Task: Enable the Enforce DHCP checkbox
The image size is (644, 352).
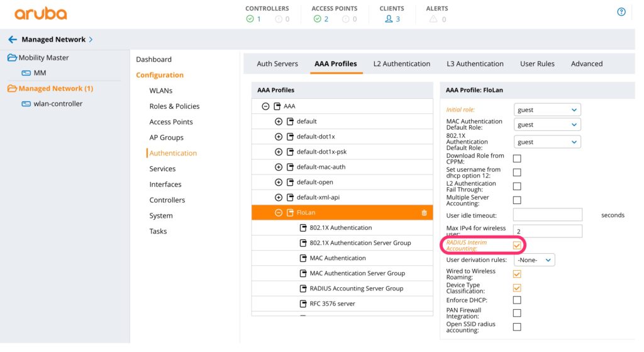Action: point(517,300)
